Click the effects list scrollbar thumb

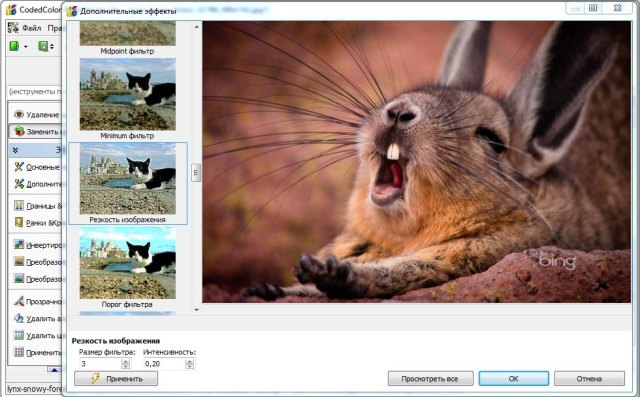coord(196,173)
